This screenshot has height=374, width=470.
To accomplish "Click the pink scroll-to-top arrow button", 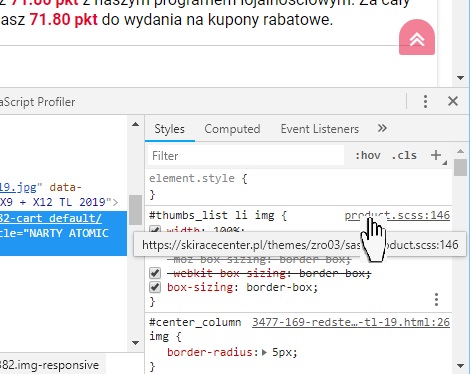I will pyautogui.click(x=417, y=37).
